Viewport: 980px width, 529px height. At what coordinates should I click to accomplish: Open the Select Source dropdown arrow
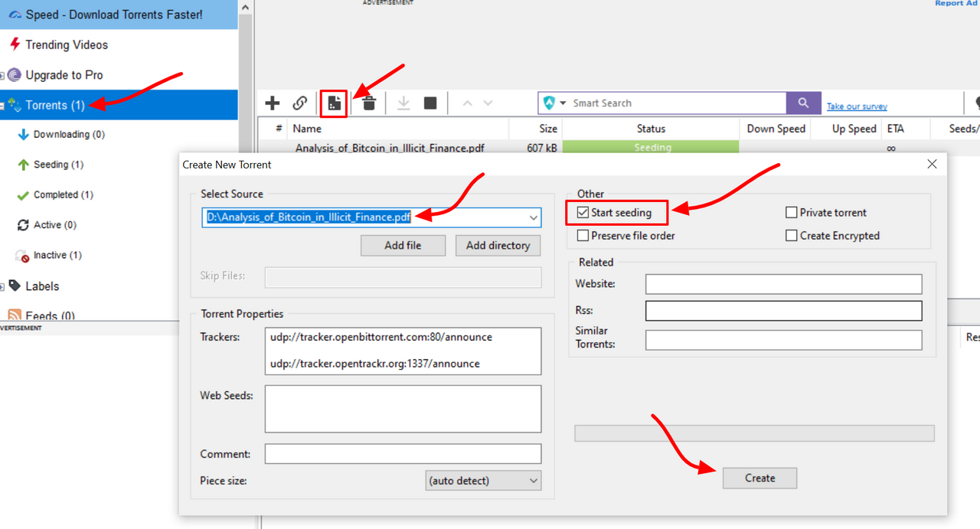click(534, 218)
